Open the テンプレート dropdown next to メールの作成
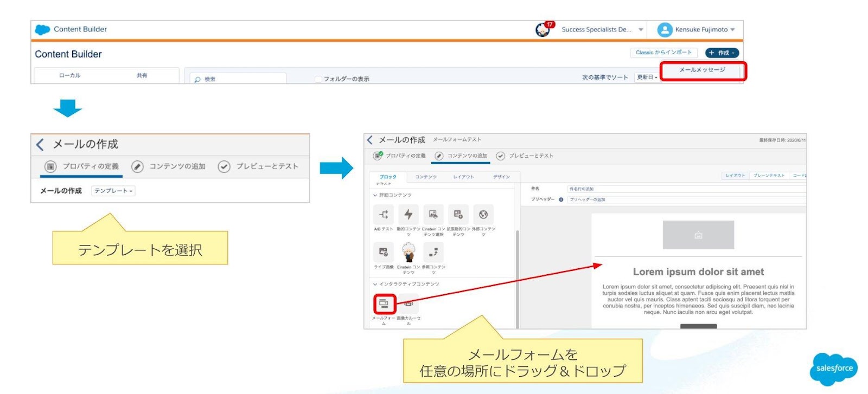Viewport: 868px width, 394px height. pos(113,191)
